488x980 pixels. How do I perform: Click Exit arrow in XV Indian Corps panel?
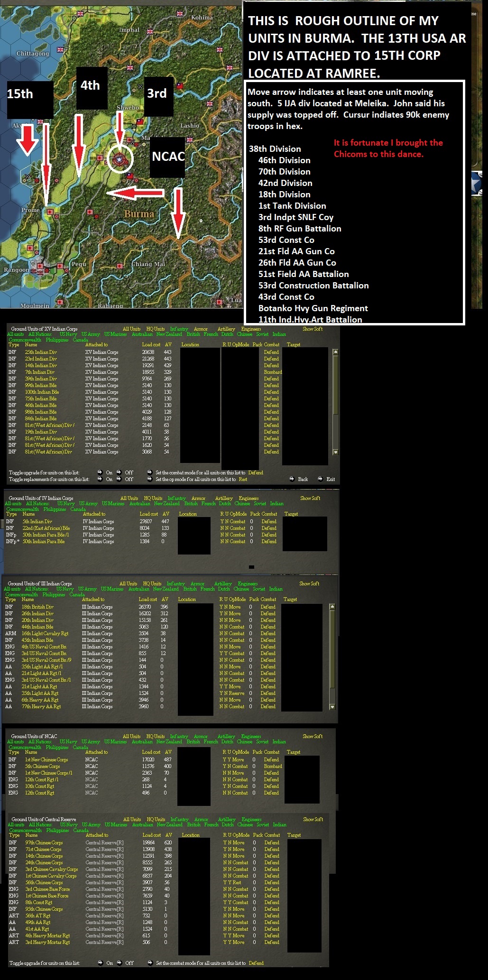coord(321,479)
